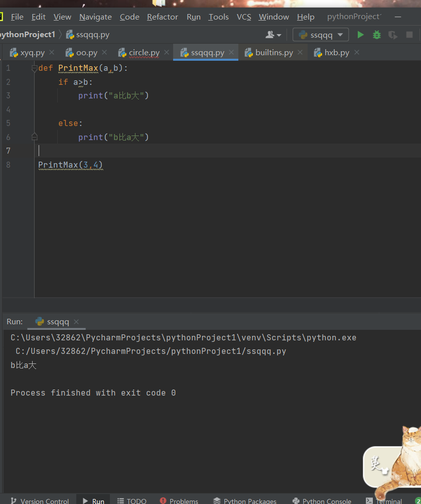This screenshot has width=421, height=504.
Task: Open the Tools menu
Action: (219, 17)
